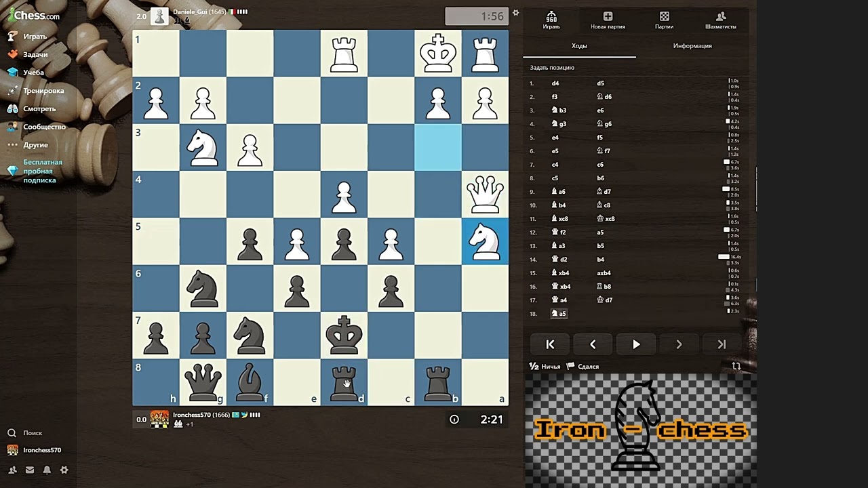Click the Chess.com logo

click(34, 14)
